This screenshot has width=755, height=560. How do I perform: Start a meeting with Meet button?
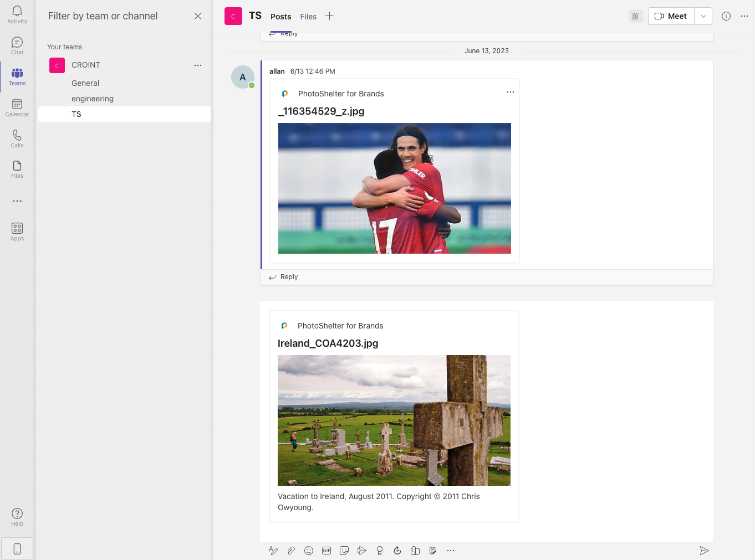click(671, 16)
